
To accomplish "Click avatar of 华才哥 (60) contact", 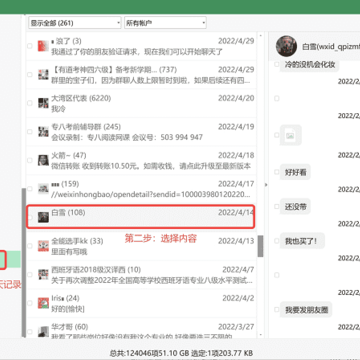I will click(43, 332).
